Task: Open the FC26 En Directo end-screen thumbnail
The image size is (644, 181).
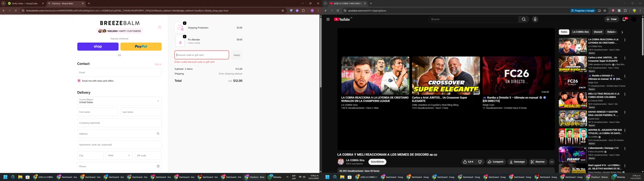Action: pos(516,75)
